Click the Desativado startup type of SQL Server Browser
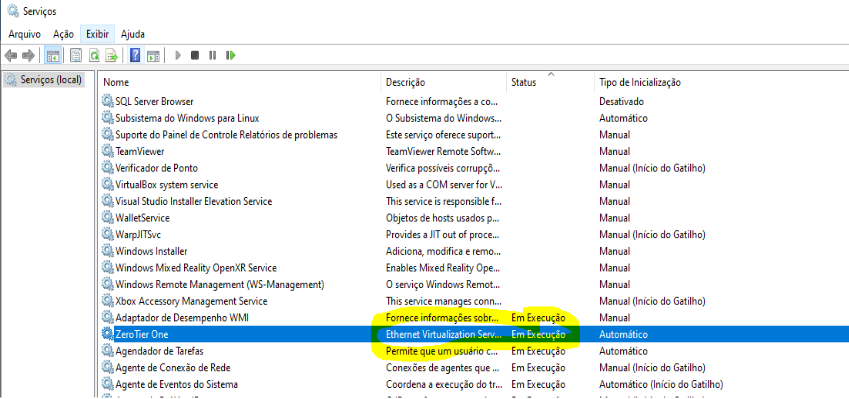Viewport: 849px width, 399px height. coord(621,101)
